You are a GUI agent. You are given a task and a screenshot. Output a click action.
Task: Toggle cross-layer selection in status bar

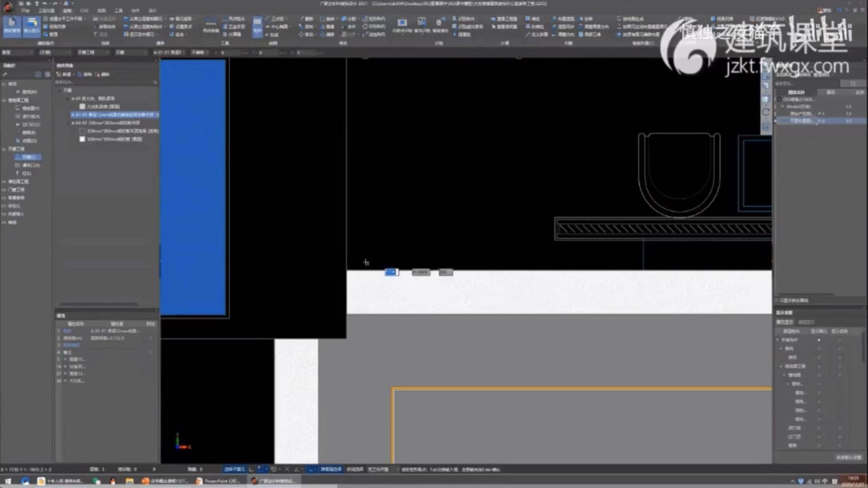click(x=331, y=470)
